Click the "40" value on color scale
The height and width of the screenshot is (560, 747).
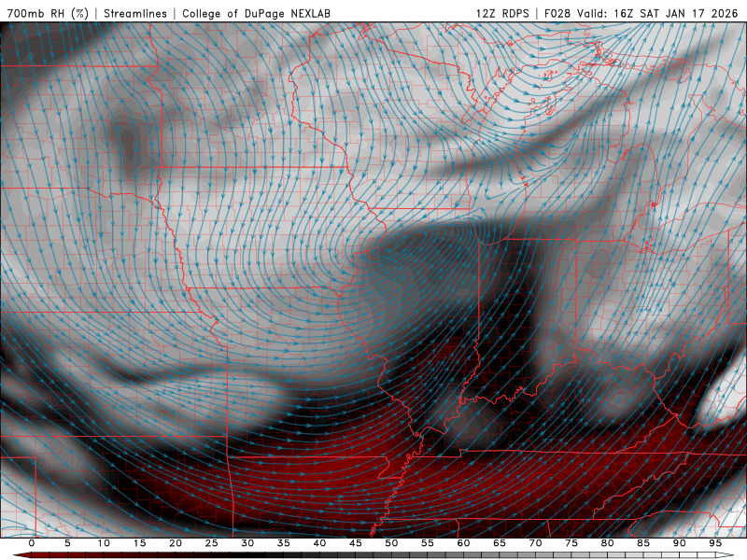tap(319, 543)
